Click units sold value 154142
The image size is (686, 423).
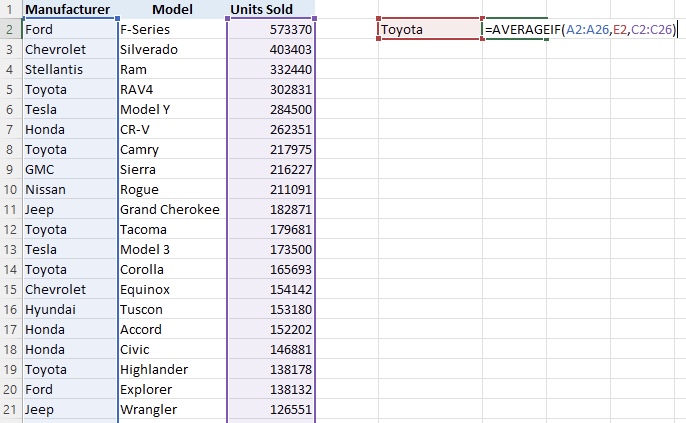271,290
